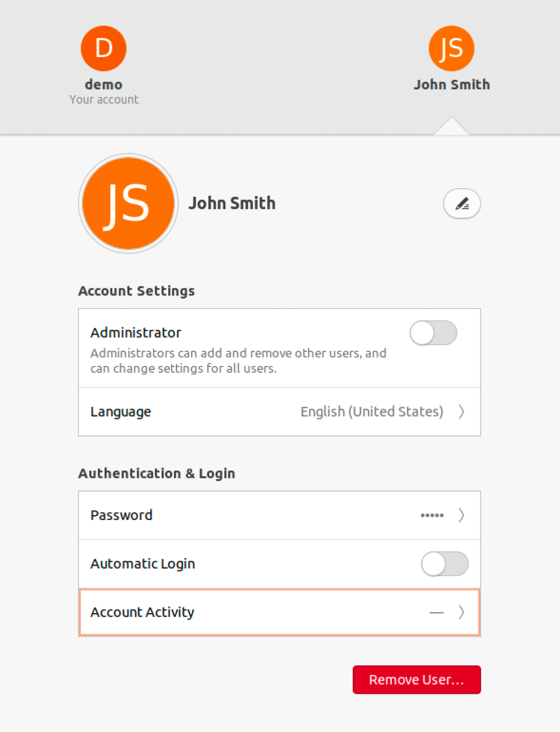Click the Language row label
Screen dimensions: 560x732
[x=121, y=412]
